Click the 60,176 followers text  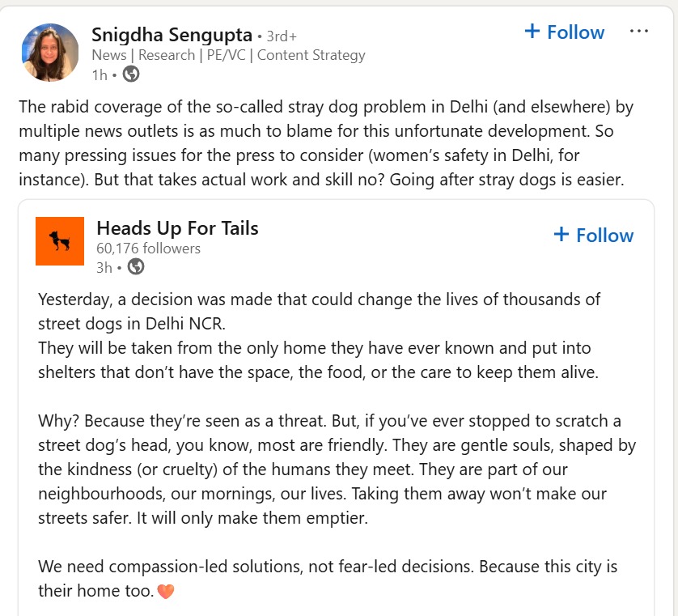click(148, 249)
